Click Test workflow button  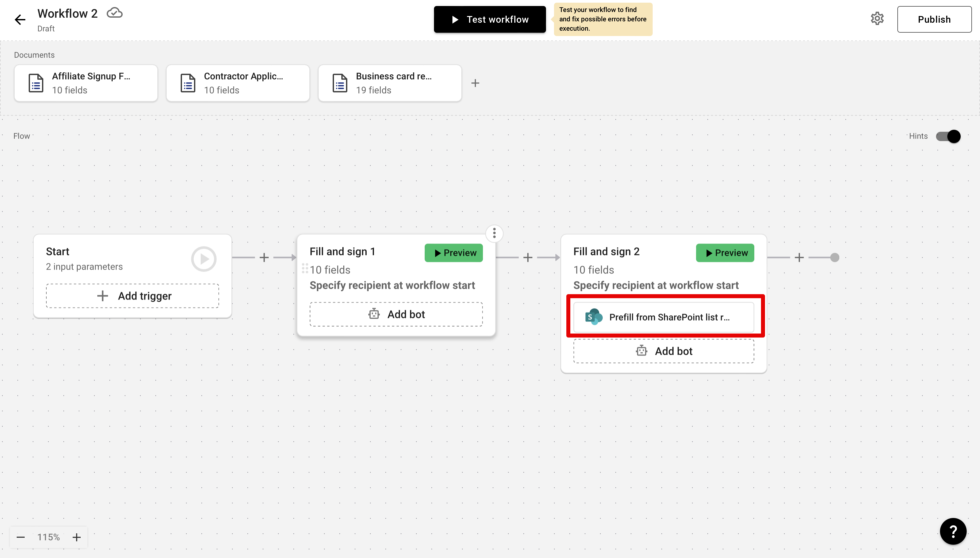490,20
